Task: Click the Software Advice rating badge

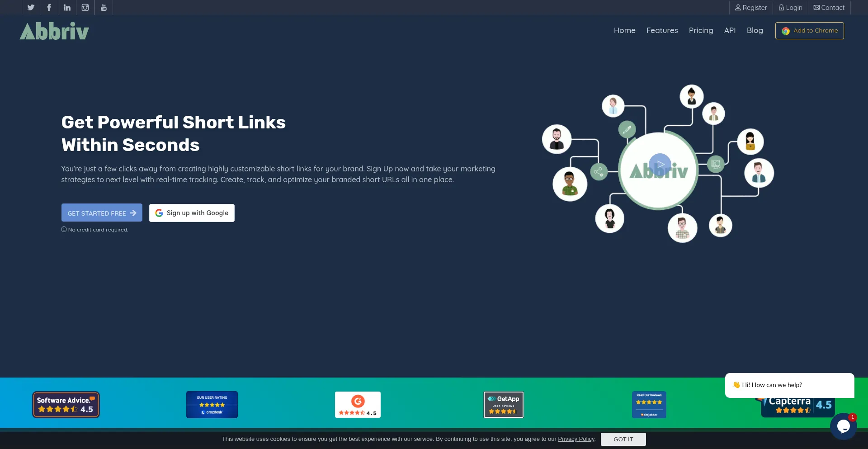Action: (66, 405)
